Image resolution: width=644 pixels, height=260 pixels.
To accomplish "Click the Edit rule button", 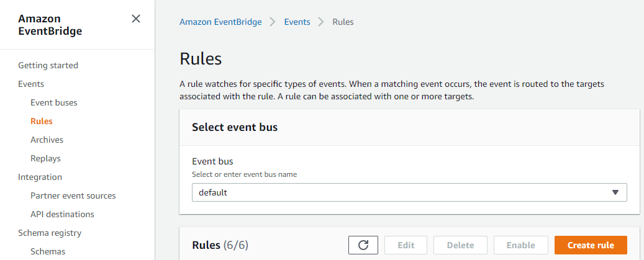I will [x=406, y=245].
